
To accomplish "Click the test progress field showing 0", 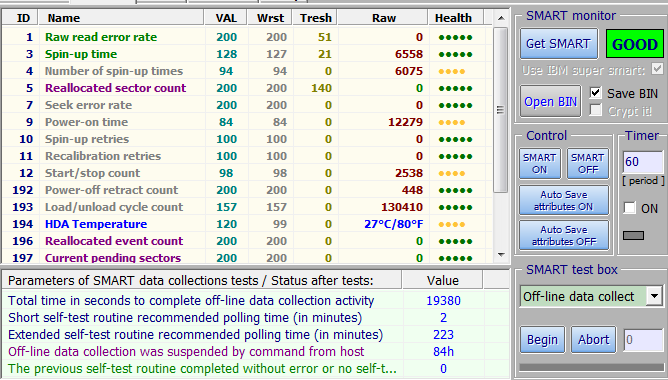I will pyautogui.click(x=643, y=340).
